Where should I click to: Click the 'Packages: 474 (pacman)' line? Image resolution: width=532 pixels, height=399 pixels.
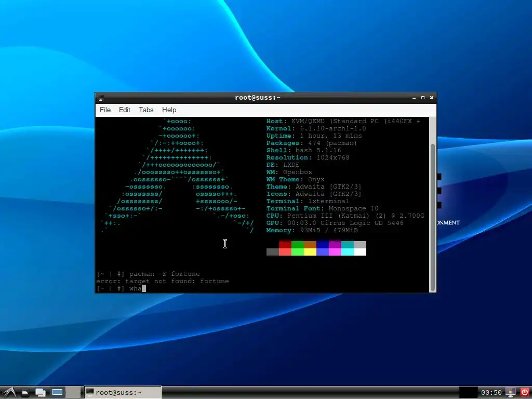(312, 143)
